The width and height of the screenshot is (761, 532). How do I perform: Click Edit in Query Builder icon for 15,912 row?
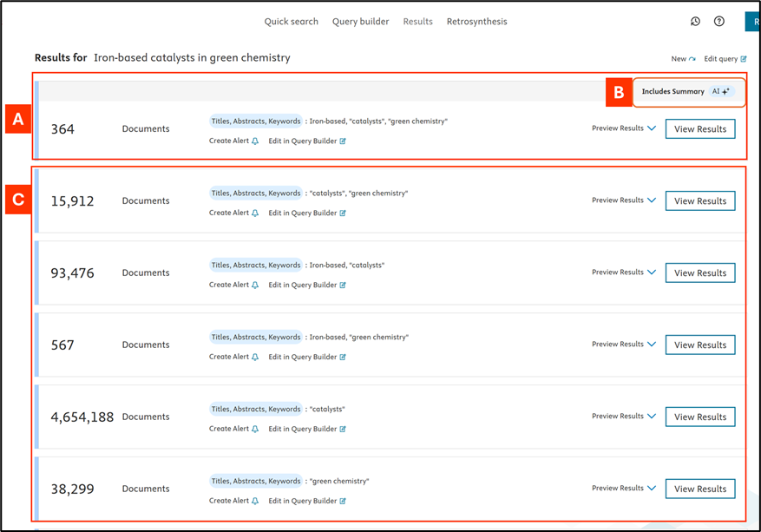(343, 213)
